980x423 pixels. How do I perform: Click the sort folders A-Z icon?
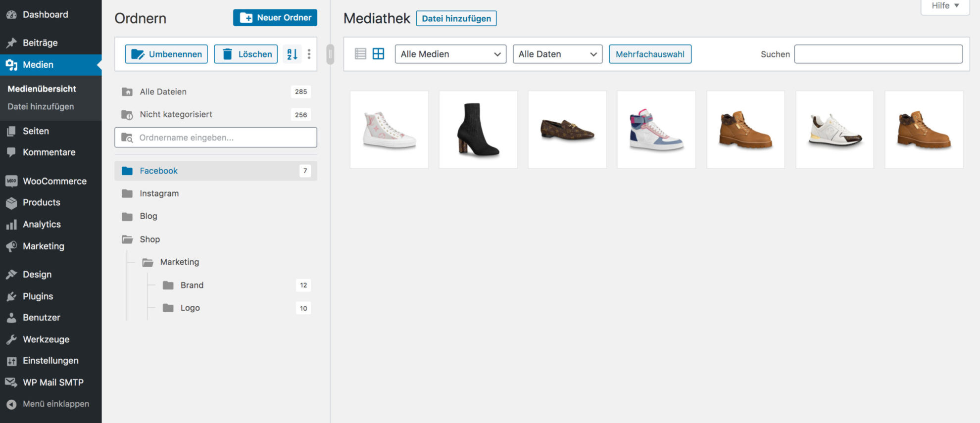tap(292, 54)
